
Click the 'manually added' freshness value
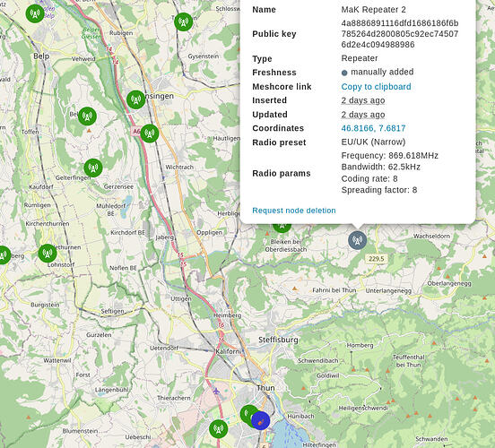click(x=382, y=72)
